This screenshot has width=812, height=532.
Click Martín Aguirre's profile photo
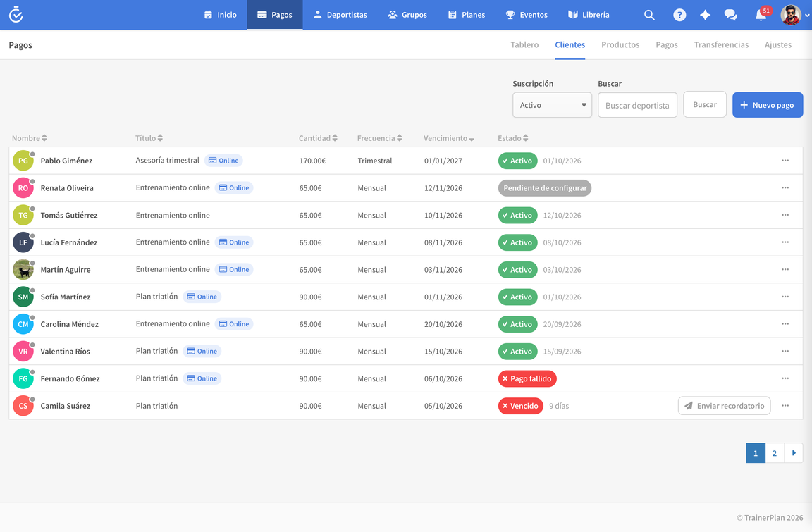point(23,270)
